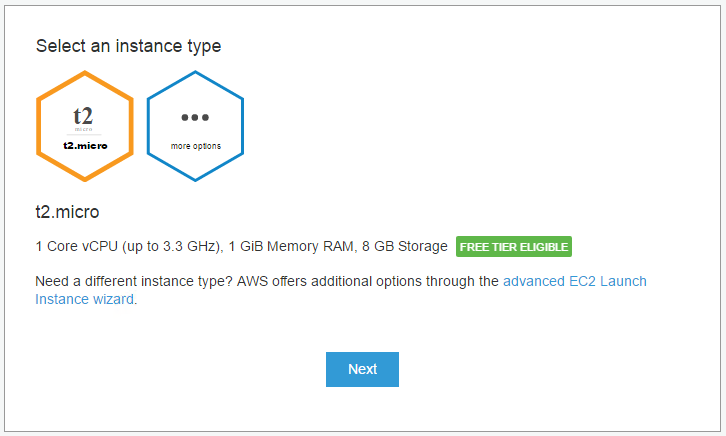The height and width of the screenshot is (436, 726).
Task: Click "Need a different instance type?" text
Action: tap(134, 281)
